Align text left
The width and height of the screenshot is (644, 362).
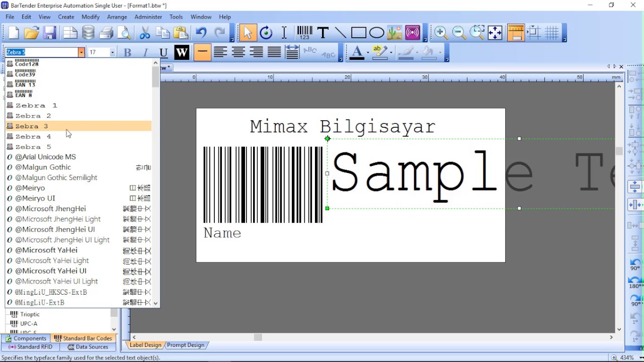pos(220,52)
